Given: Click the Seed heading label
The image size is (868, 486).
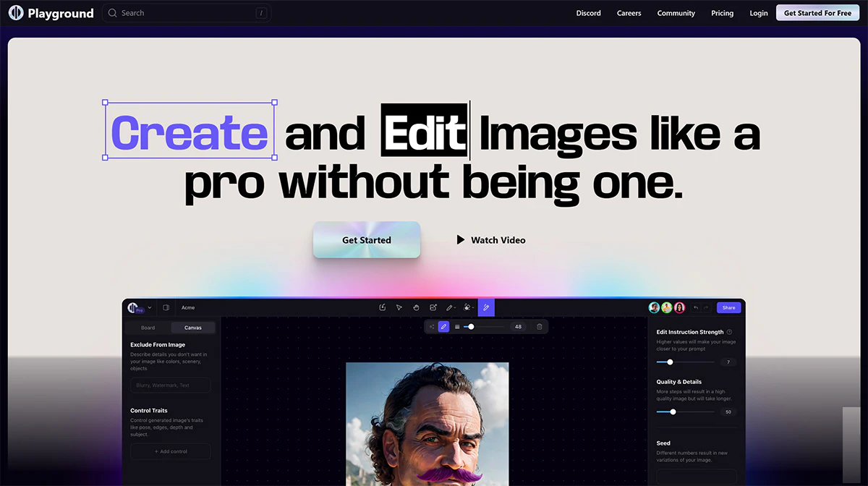Looking at the screenshot, I should 663,443.
